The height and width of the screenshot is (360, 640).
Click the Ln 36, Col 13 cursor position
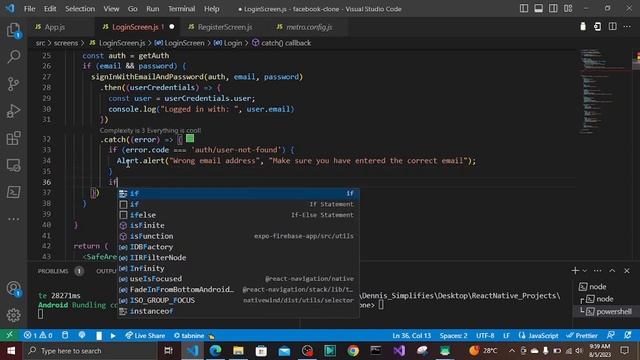411,336
